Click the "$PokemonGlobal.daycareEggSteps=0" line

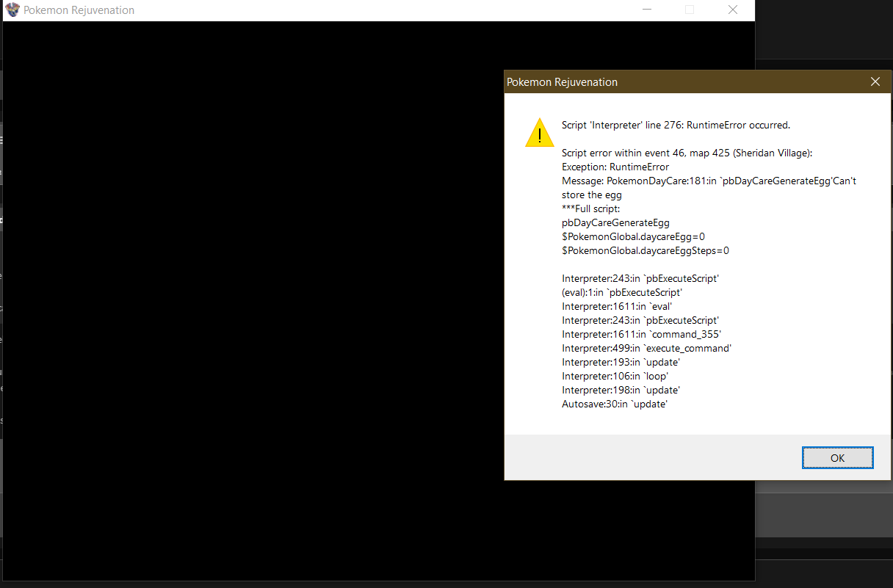[x=646, y=250]
